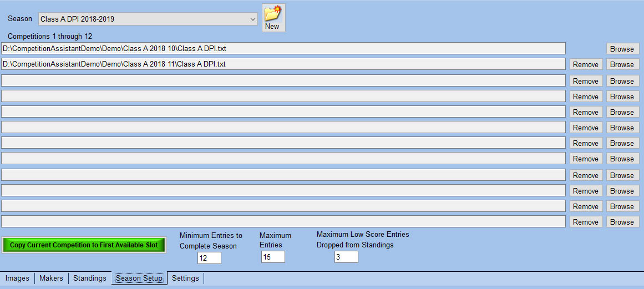This screenshot has width=644, height=289.
Task: Click Browse on the eleventh competition slot
Action: pos(622,206)
